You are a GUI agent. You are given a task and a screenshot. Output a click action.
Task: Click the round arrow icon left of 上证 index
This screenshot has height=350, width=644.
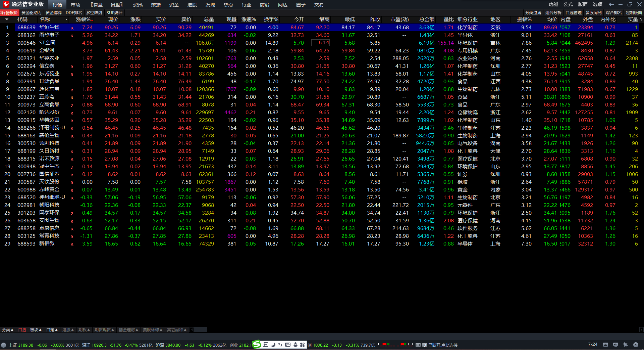click(x=4, y=345)
